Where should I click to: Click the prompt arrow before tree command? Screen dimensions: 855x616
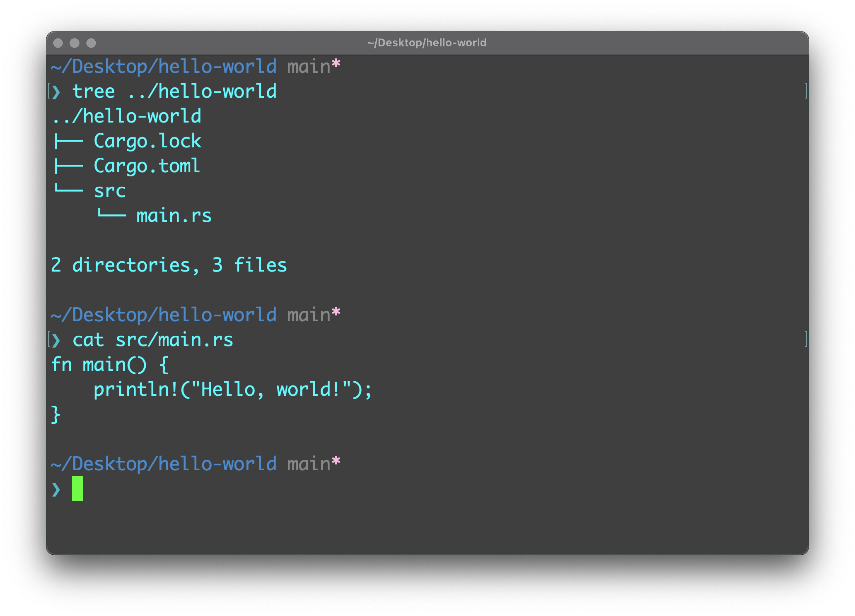56,91
